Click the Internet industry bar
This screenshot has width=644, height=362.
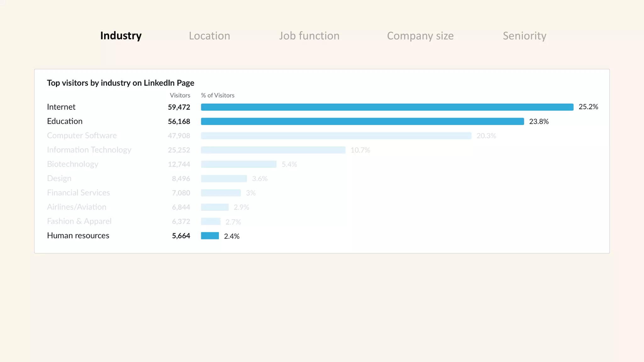pyautogui.click(x=387, y=107)
